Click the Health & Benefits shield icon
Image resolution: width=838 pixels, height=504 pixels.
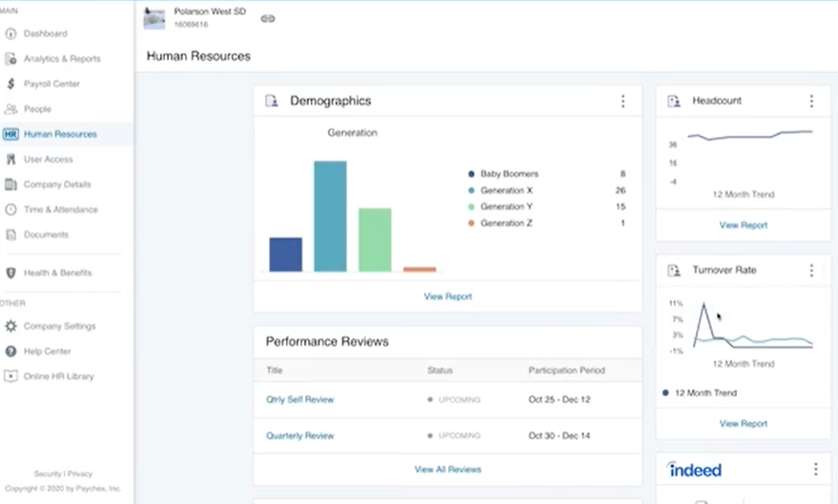coord(10,272)
